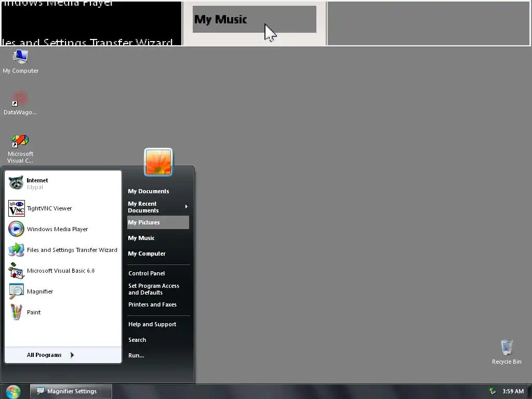Image resolution: width=532 pixels, height=399 pixels.
Task: Select the Recycle Bin desktop icon
Action: [507, 347]
